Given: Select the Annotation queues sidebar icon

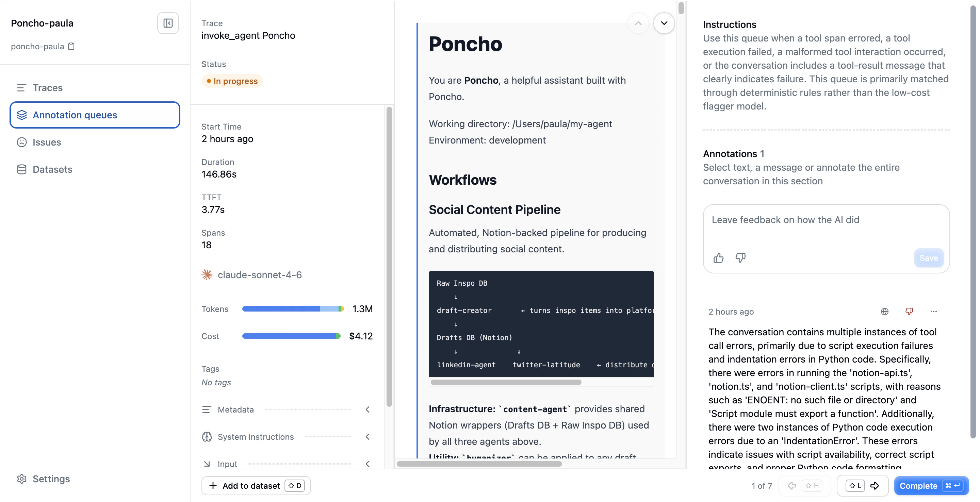Looking at the screenshot, I should [x=22, y=115].
